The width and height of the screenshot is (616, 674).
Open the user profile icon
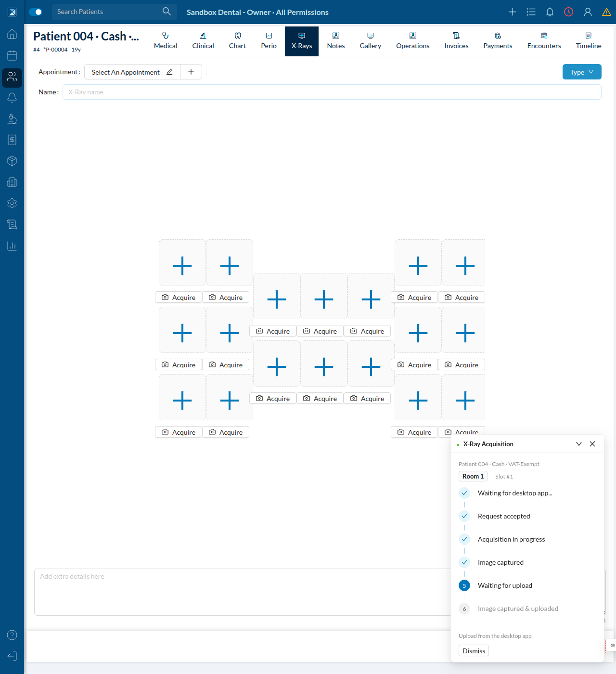(x=588, y=12)
